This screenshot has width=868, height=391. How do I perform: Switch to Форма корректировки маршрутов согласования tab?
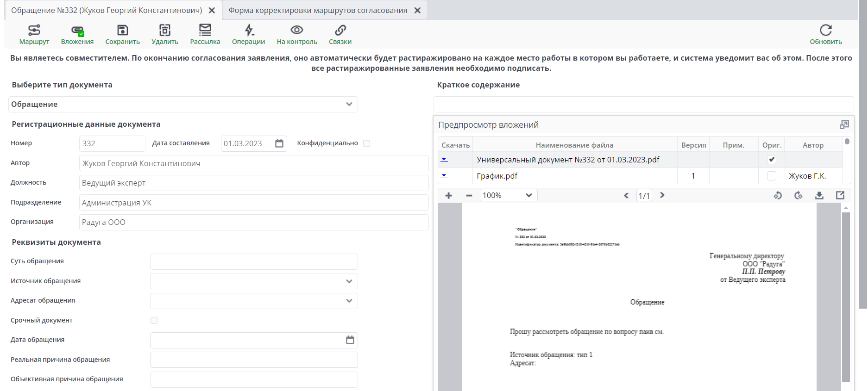[x=318, y=10]
